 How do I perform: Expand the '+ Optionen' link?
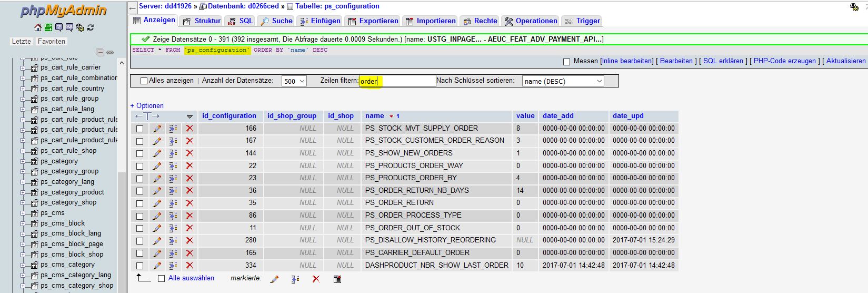[147, 105]
